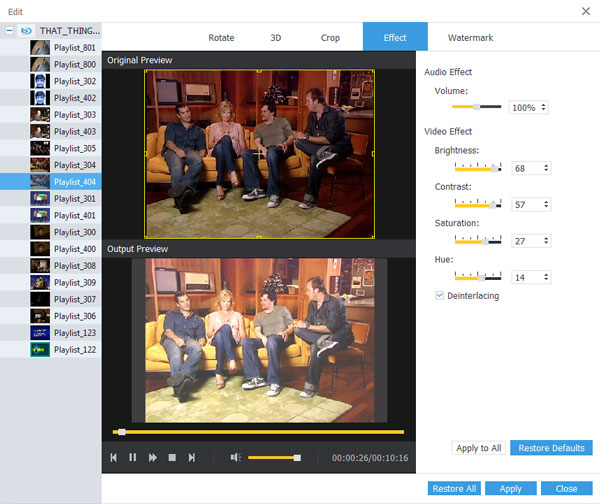Click Restore Defaults button
This screenshot has height=504, width=600.
[551, 448]
